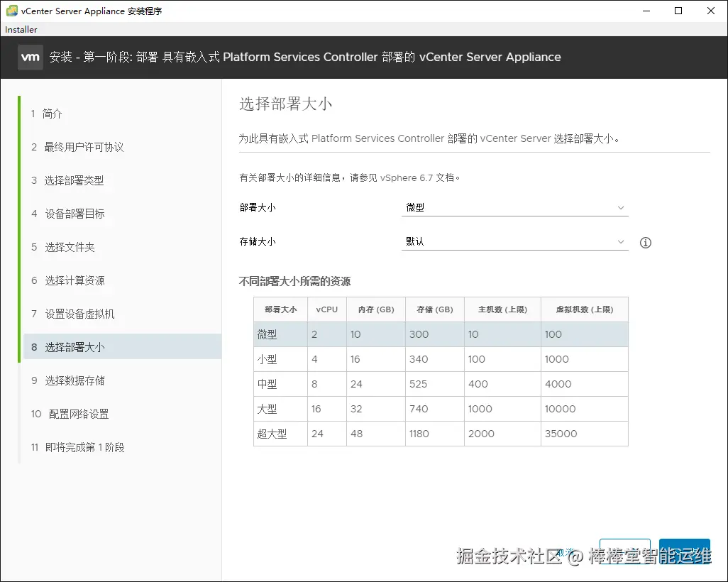Open the 部署大小 dropdown showing 微型
The height and width of the screenshot is (582, 728).
pos(514,208)
